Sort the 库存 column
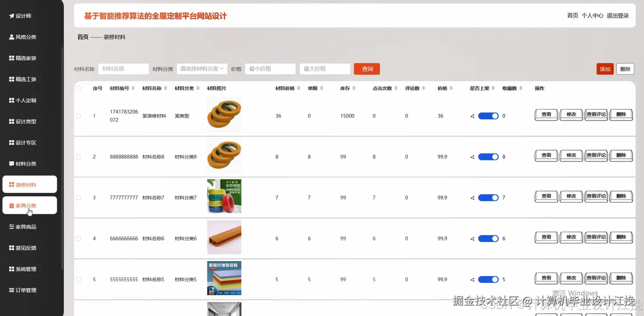 pyautogui.click(x=353, y=88)
